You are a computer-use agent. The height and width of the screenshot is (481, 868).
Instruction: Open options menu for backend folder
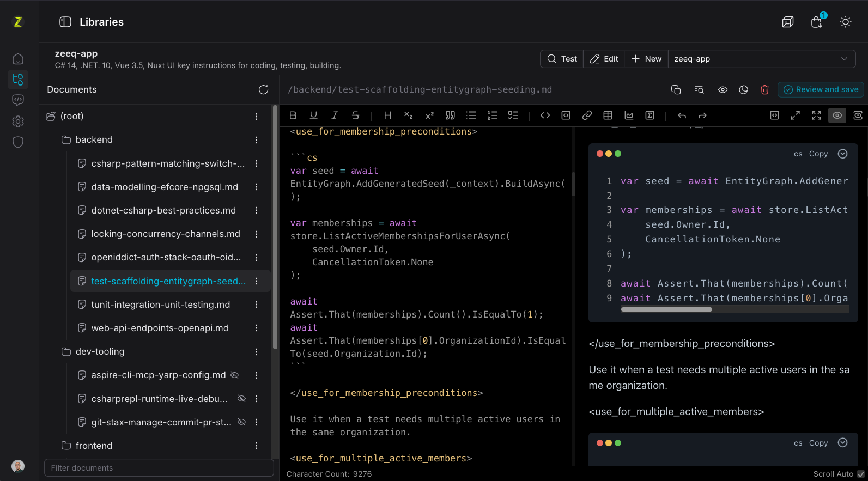pyautogui.click(x=256, y=140)
